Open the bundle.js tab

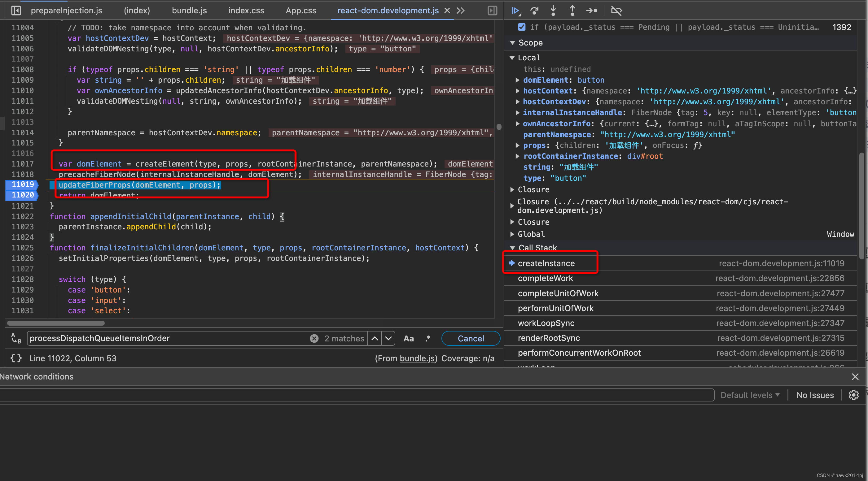click(189, 11)
